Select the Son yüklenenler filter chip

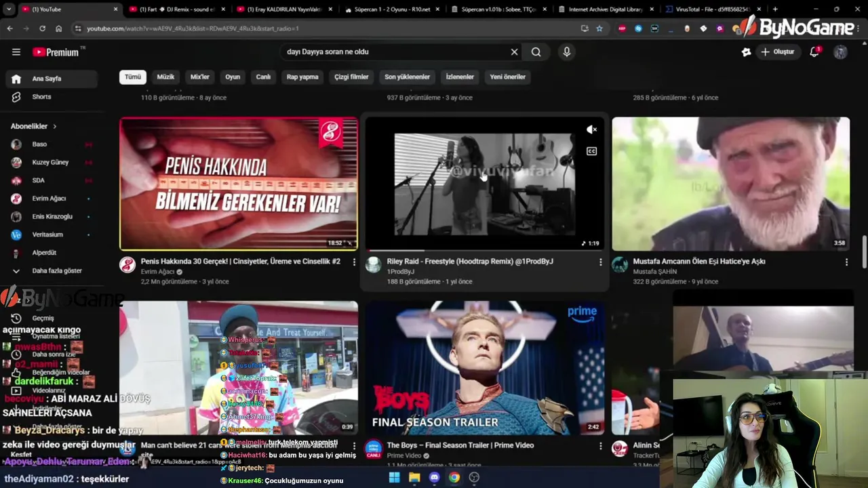[x=407, y=77]
